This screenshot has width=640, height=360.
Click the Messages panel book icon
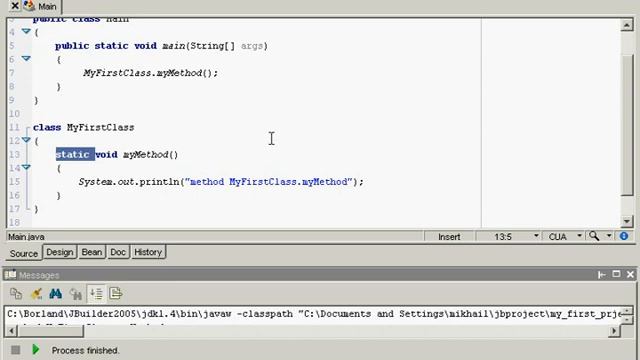click(11, 275)
